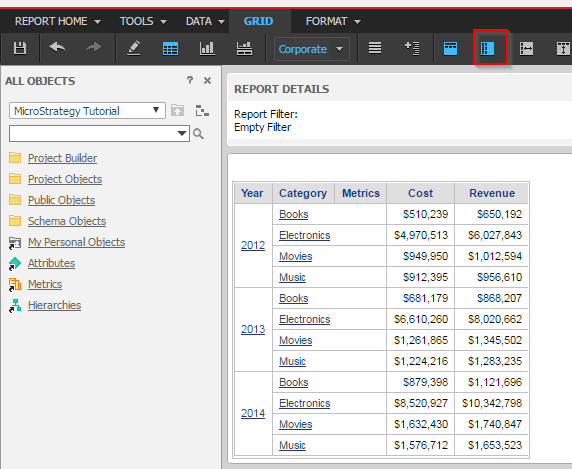Viewport: 572px width, 469px height.
Task: Click the search magnifier icon
Action: (x=198, y=134)
